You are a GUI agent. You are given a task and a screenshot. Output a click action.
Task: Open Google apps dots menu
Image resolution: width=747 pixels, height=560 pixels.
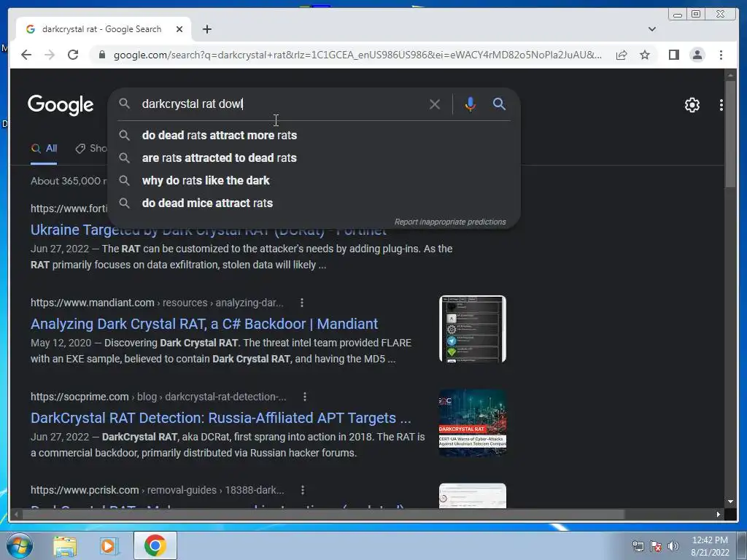tap(721, 105)
